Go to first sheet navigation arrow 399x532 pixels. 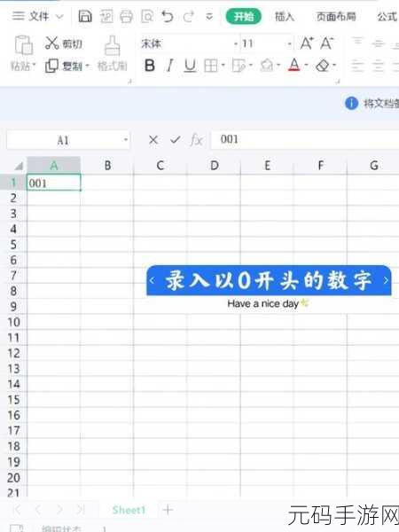18,510
